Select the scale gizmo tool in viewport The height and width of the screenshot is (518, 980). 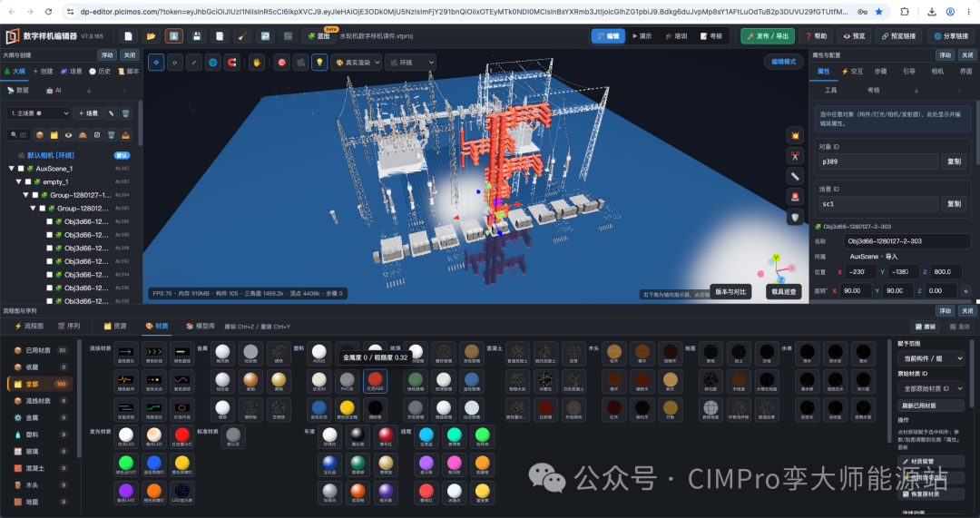(194, 63)
